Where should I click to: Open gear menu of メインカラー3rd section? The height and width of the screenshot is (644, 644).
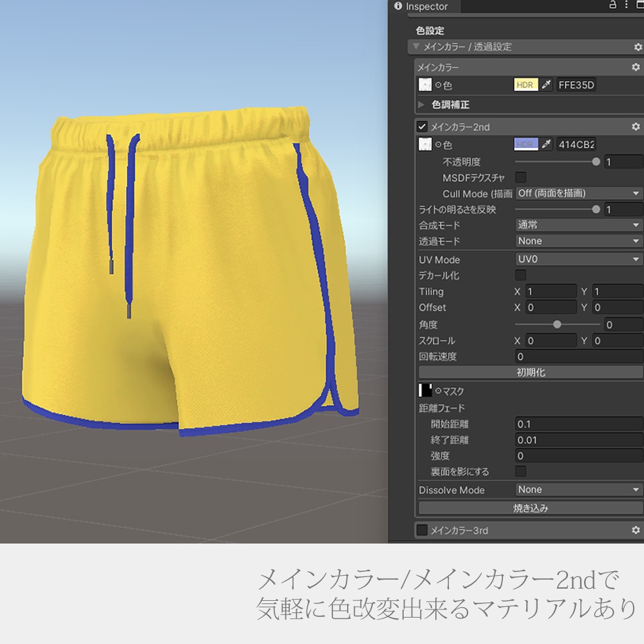(x=636, y=530)
